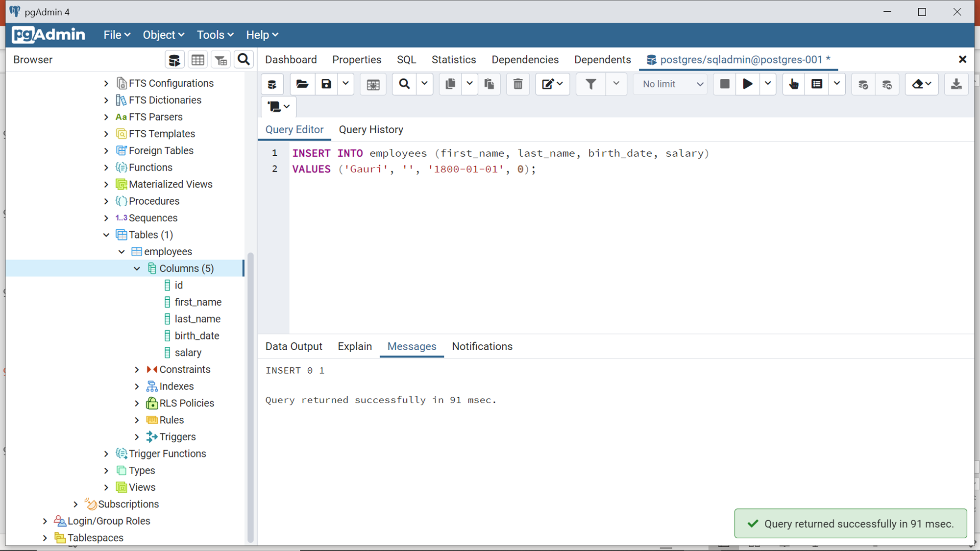
Task: Switch to the Query History tab
Action: (371, 130)
